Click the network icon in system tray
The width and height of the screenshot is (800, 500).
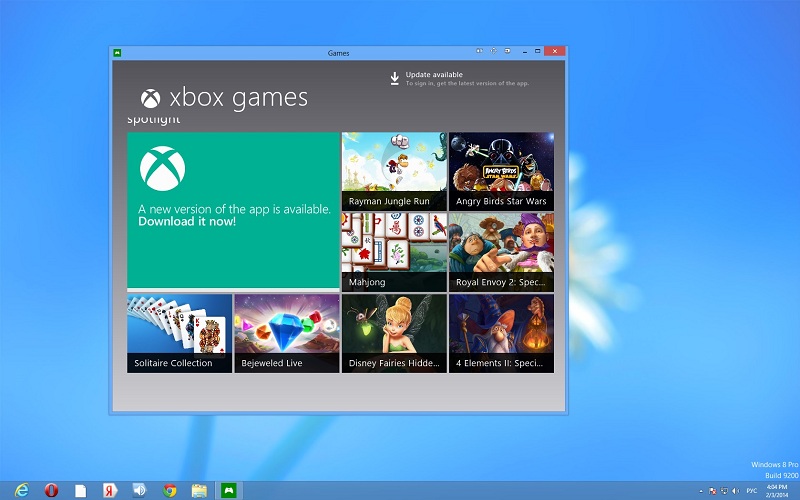(x=724, y=491)
